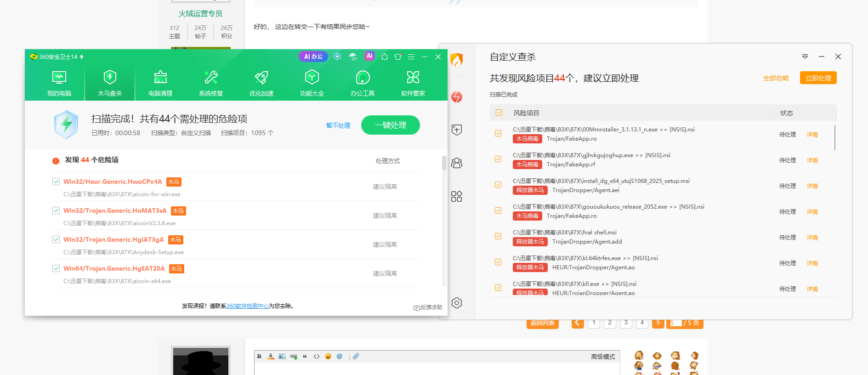Click 建议隔离 for aicoin-for-win.exe row
The height and width of the screenshot is (375, 868).
(385, 187)
